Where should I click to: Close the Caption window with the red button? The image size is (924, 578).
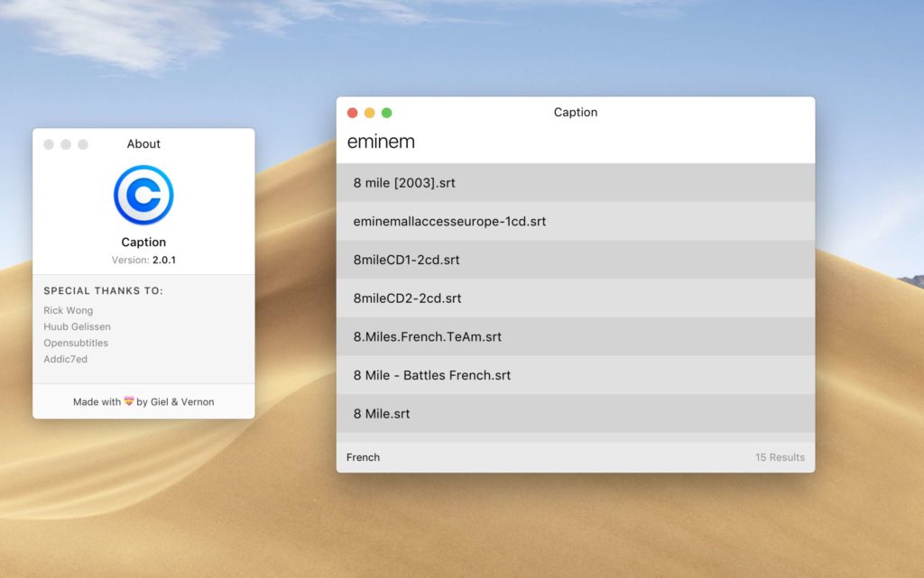coord(353,113)
